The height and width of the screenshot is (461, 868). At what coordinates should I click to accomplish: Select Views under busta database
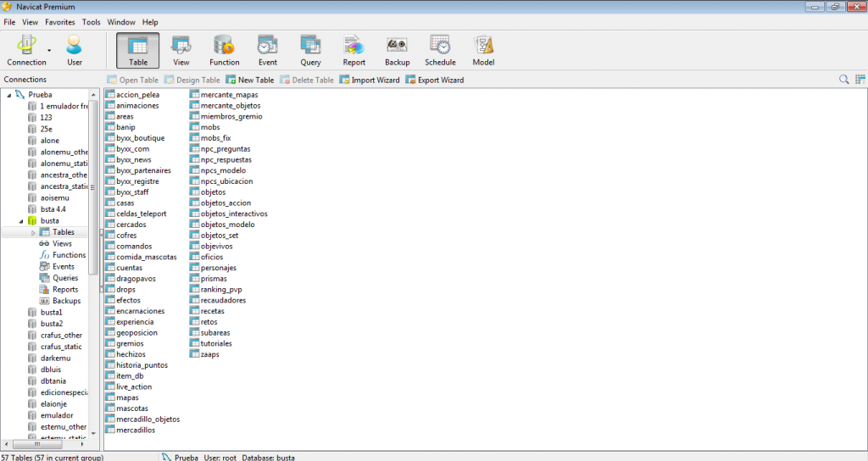coord(55,243)
